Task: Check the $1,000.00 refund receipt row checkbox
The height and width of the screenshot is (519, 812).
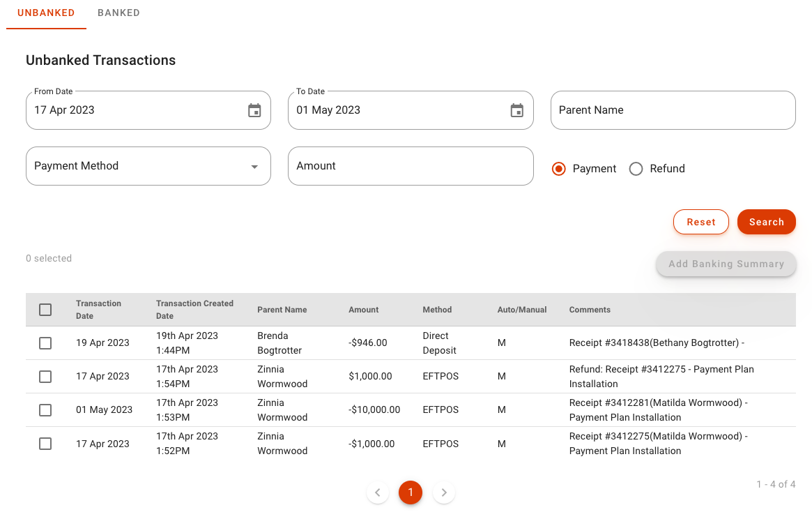Action: click(x=45, y=377)
